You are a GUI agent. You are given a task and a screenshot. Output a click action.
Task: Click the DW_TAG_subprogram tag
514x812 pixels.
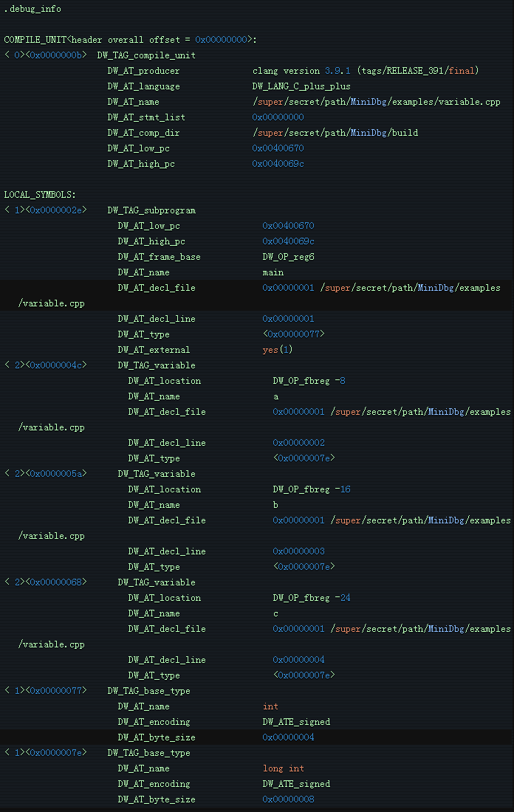click(151, 210)
